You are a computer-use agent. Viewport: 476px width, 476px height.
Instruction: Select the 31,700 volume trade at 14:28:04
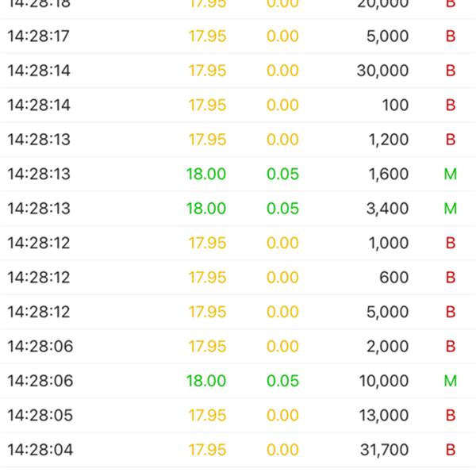(x=238, y=450)
